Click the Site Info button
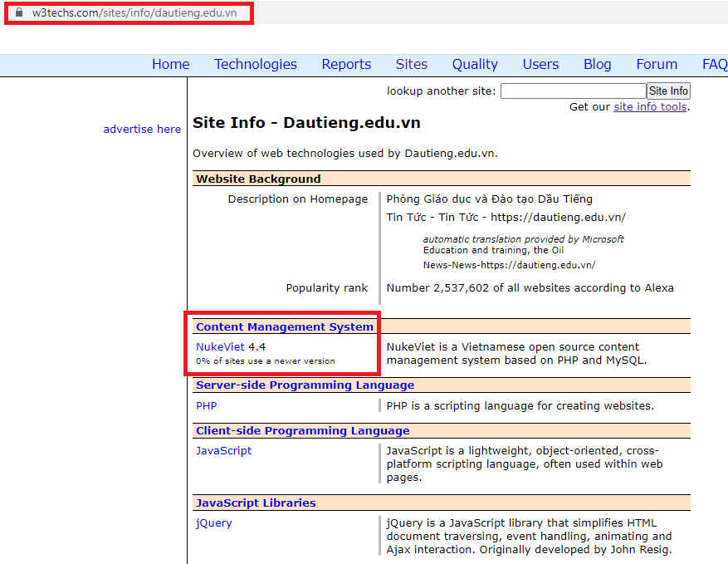728x564 pixels. coord(668,91)
